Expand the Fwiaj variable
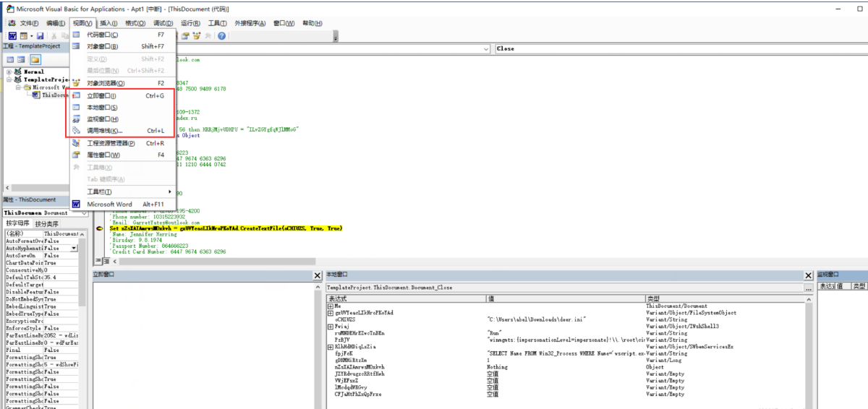The image size is (868, 409). point(330,326)
